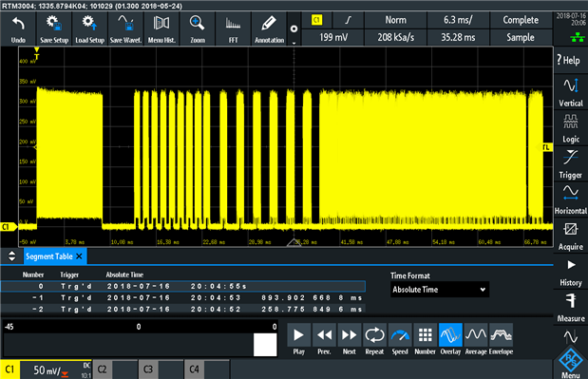This screenshot has height=379, width=588.
Task: Activate the Zoom tool
Action: coord(198,28)
